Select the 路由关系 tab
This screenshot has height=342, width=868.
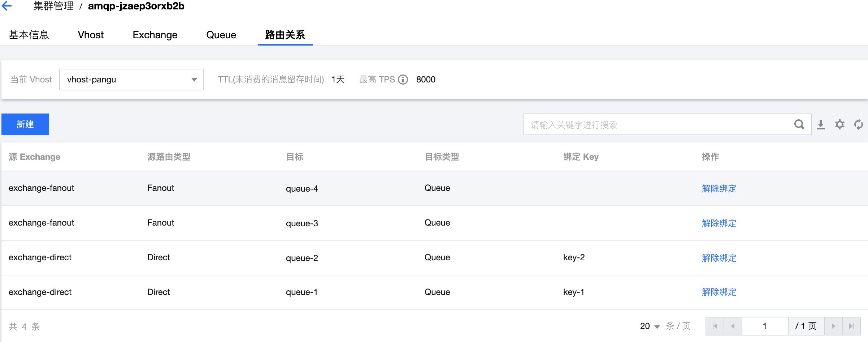(x=285, y=35)
